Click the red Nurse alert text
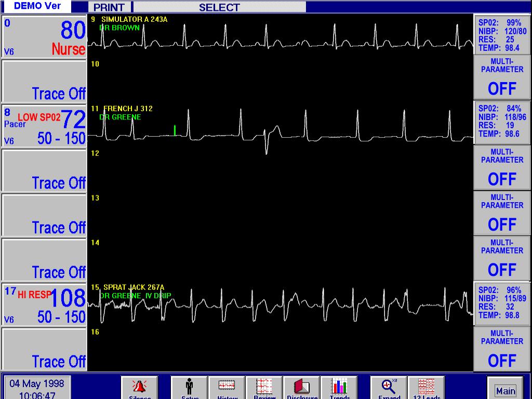The width and height of the screenshot is (532, 399). tap(69, 49)
